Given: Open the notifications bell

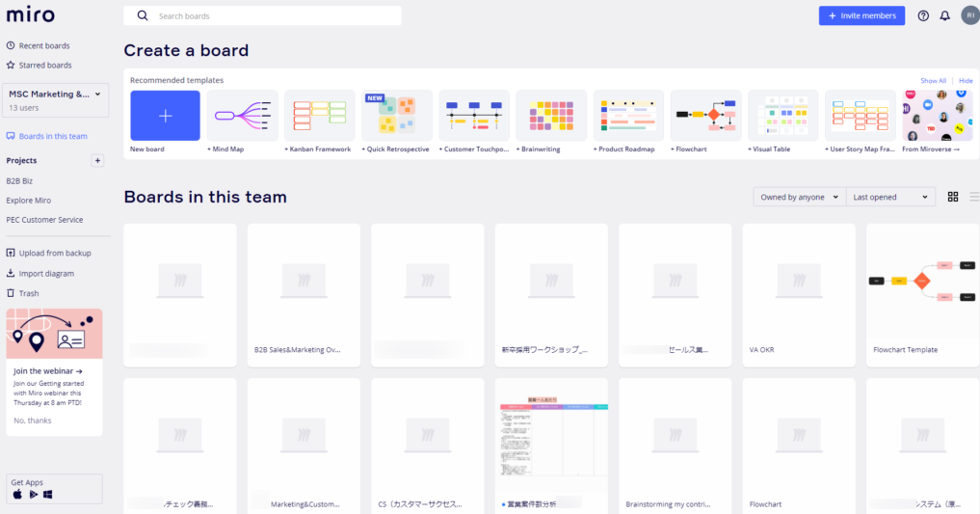Looking at the screenshot, I should pos(945,15).
